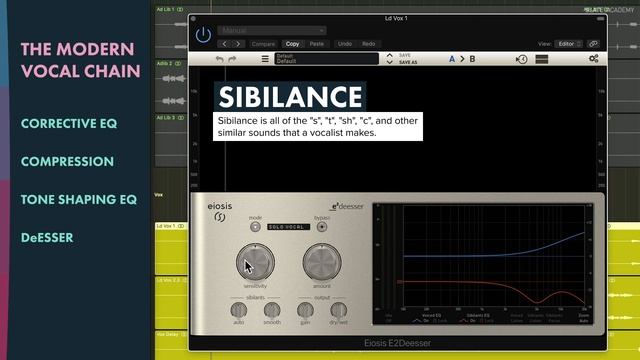Screen dimensions: 640x360
Task: Click the Eiosis E2Deesser footer label
Action: (x=397, y=343)
